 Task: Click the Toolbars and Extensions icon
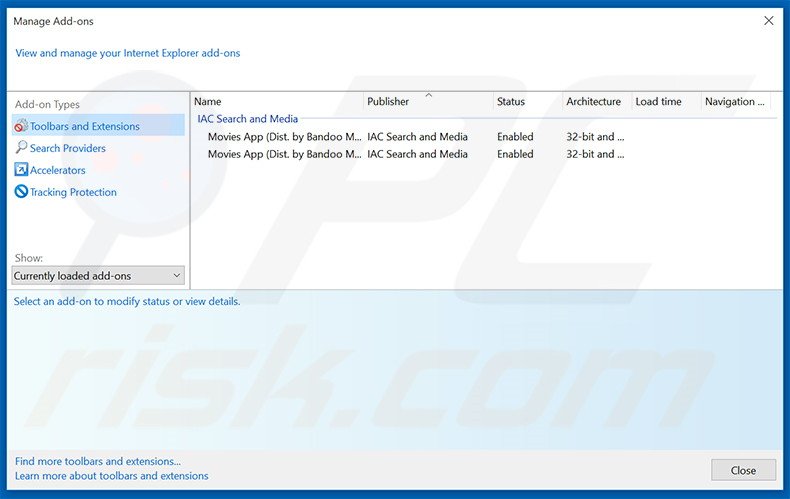pyautogui.click(x=21, y=126)
